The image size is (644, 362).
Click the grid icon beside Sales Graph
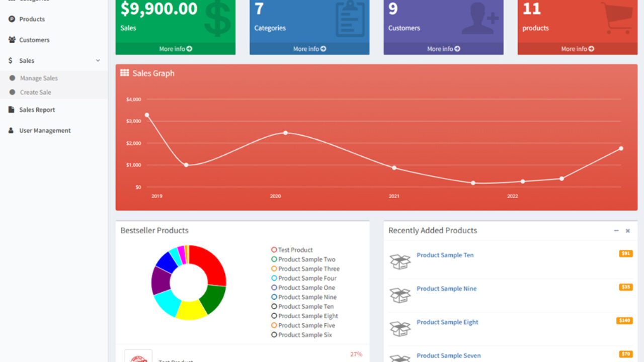coord(124,73)
